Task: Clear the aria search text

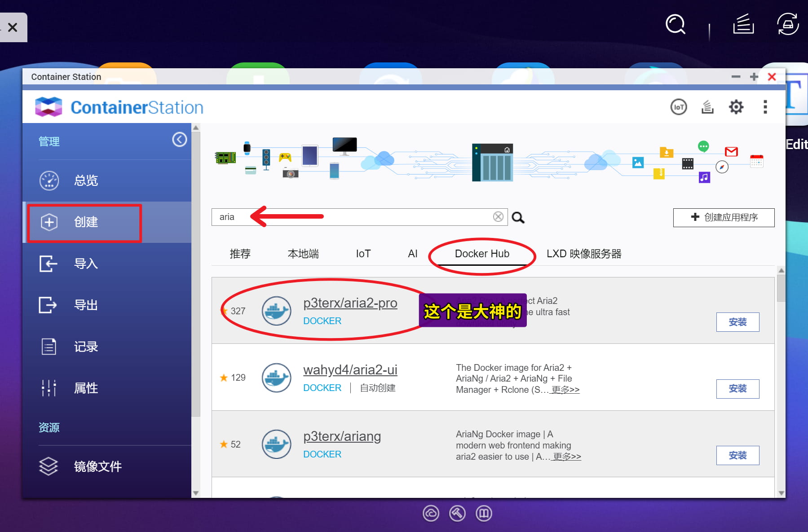Action: 498,216
